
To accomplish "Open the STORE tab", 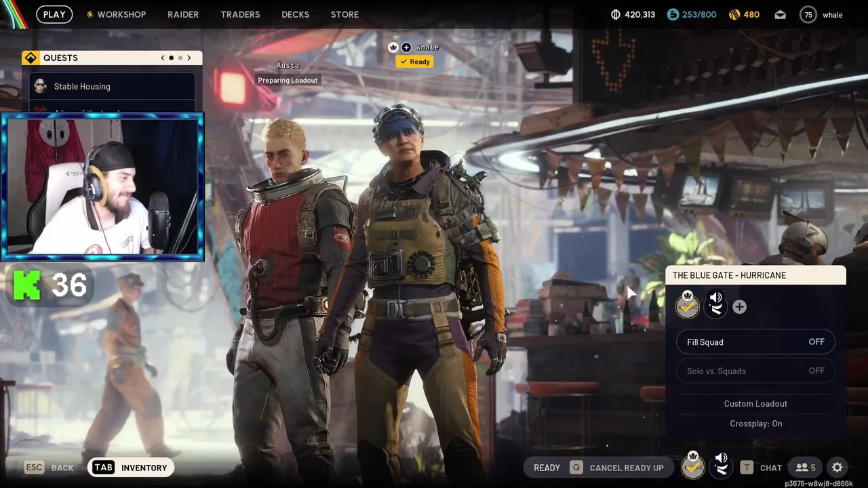I will (344, 14).
